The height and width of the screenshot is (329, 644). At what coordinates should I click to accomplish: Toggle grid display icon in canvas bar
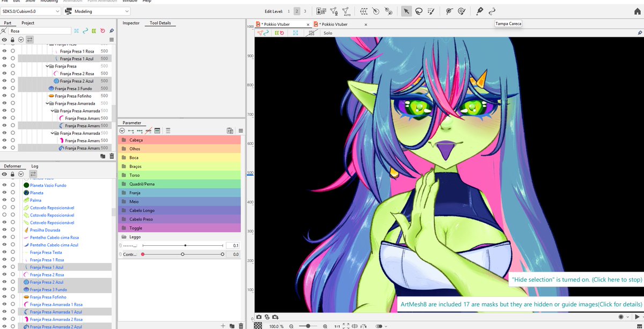click(311, 33)
